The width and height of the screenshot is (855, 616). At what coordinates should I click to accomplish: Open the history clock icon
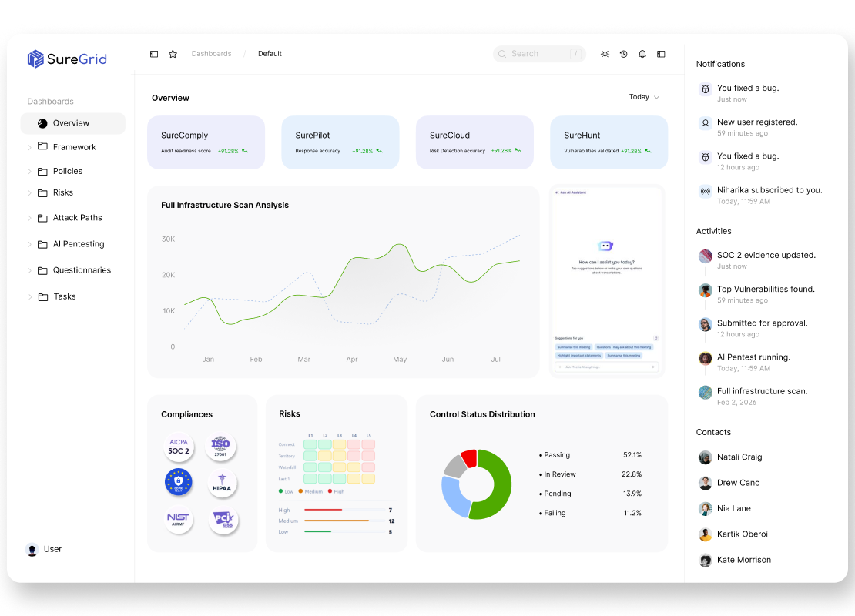623,54
